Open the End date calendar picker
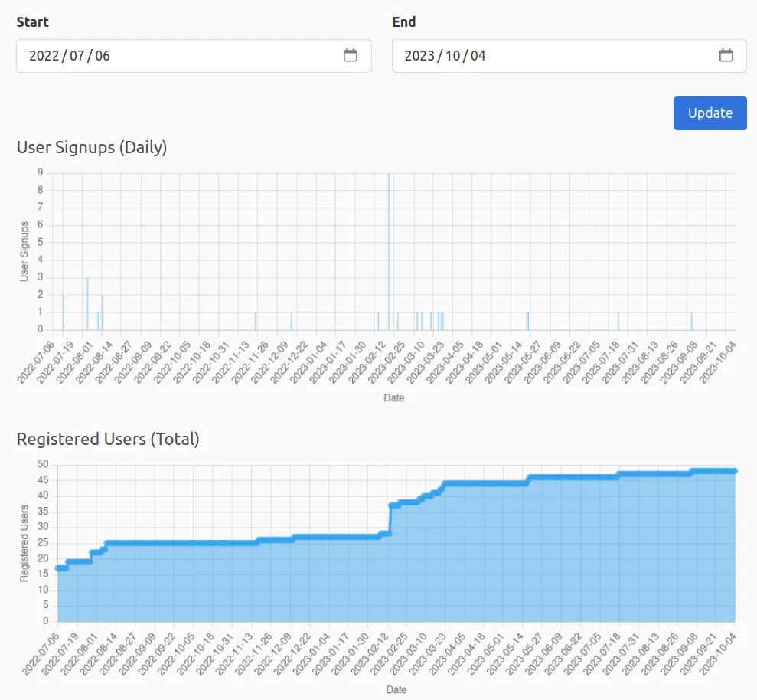Image resolution: width=757 pixels, height=700 pixels. pos(726,55)
